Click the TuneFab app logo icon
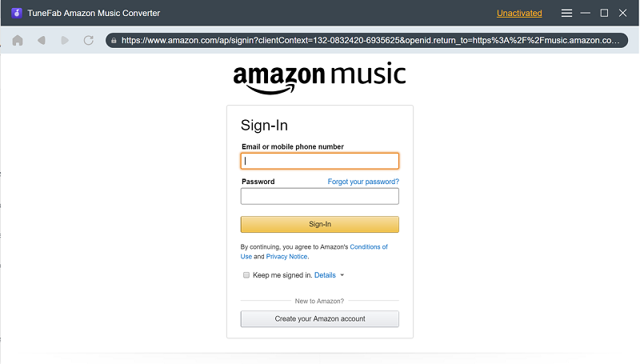The width and height of the screenshot is (640, 364). (x=16, y=13)
